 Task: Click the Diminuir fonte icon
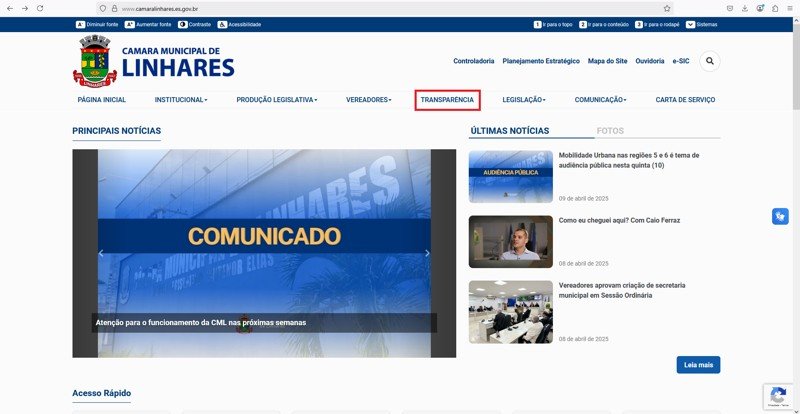tap(80, 24)
